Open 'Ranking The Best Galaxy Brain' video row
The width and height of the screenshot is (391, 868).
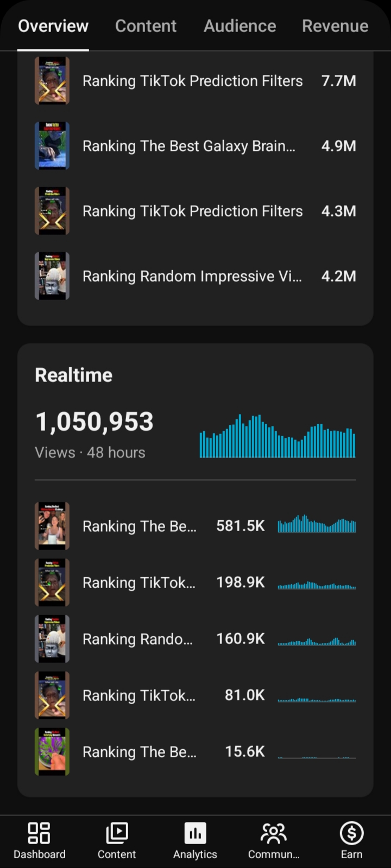pyautogui.click(x=195, y=146)
